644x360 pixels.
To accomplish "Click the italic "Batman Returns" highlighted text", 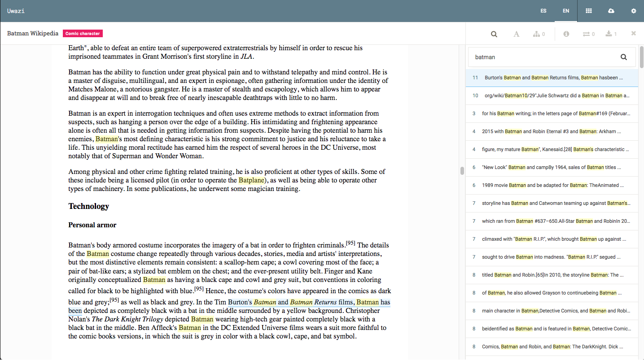I will tap(313, 302).
